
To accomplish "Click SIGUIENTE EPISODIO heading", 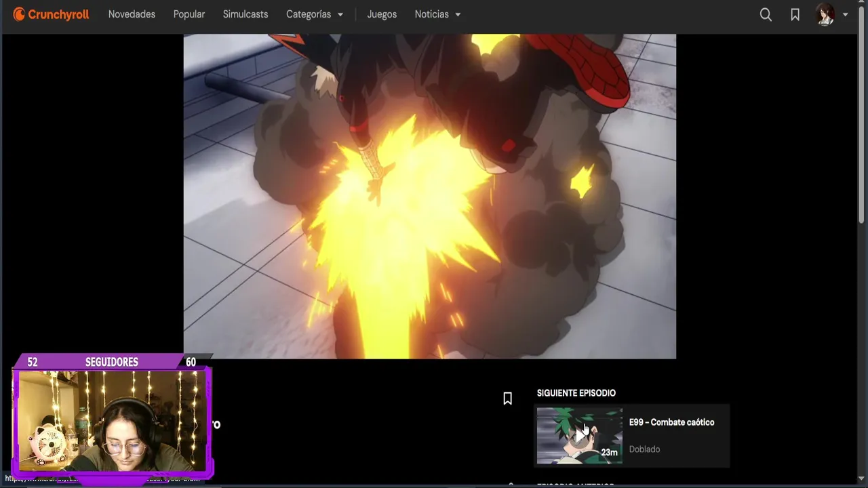I will (x=576, y=393).
